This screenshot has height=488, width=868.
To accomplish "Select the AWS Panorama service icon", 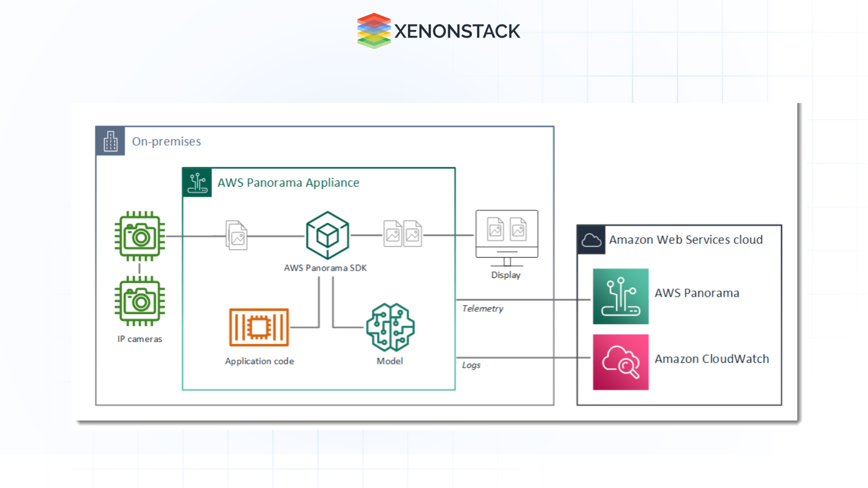I will (x=620, y=296).
